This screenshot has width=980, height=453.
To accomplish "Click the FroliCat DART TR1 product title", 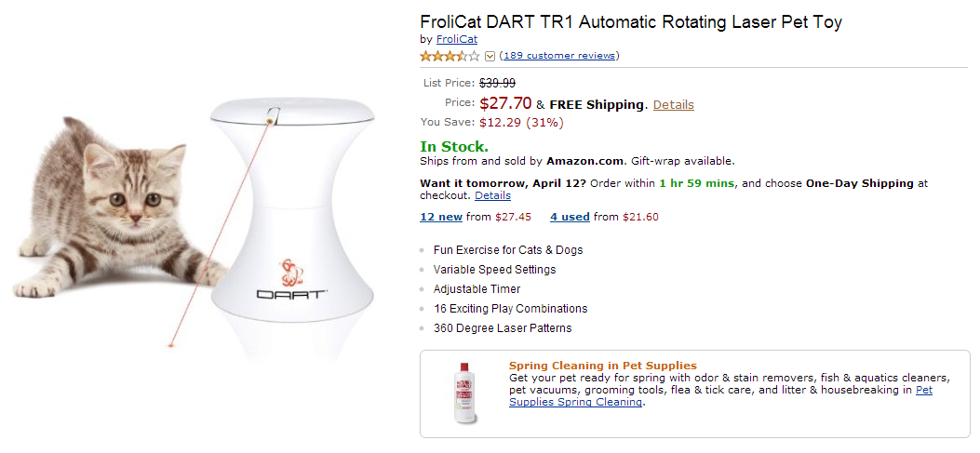I will [630, 22].
